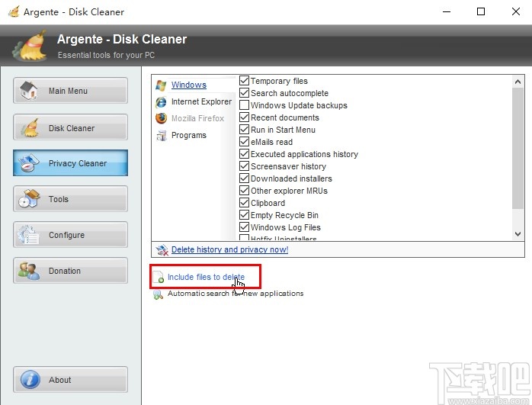The height and width of the screenshot is (405, 532).
Task: Click the Programs category icon
Action: [x=161, y=136]
